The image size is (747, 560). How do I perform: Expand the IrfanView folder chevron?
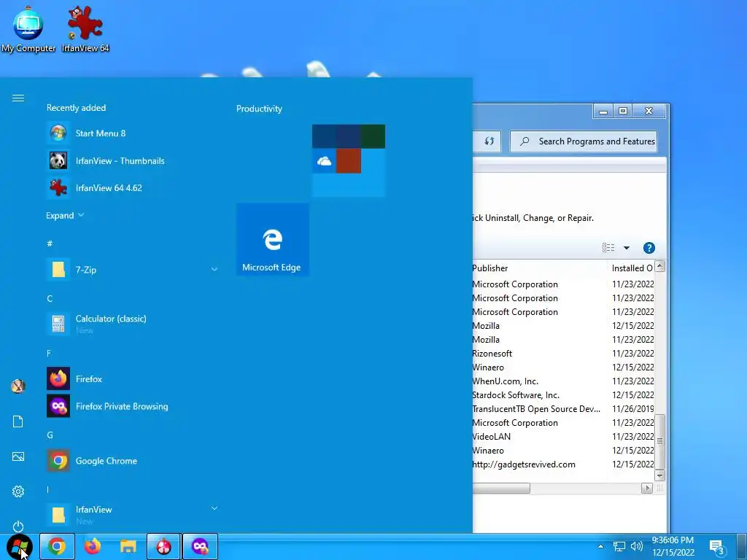[x=214, y=508]
